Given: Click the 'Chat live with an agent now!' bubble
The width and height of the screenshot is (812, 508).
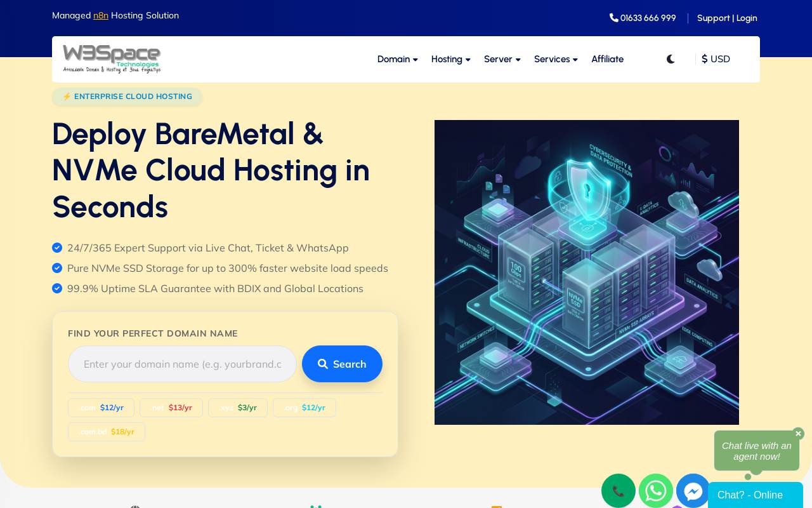Looking at the screenshot, I should coord(757,451).
